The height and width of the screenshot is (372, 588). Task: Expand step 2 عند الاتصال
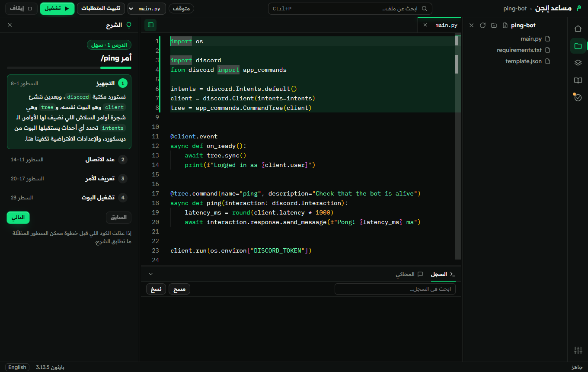click(69, 160)
